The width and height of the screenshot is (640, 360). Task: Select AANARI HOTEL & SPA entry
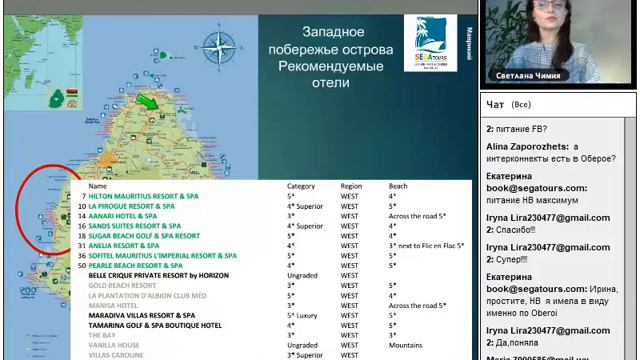[x=122, y=216]
